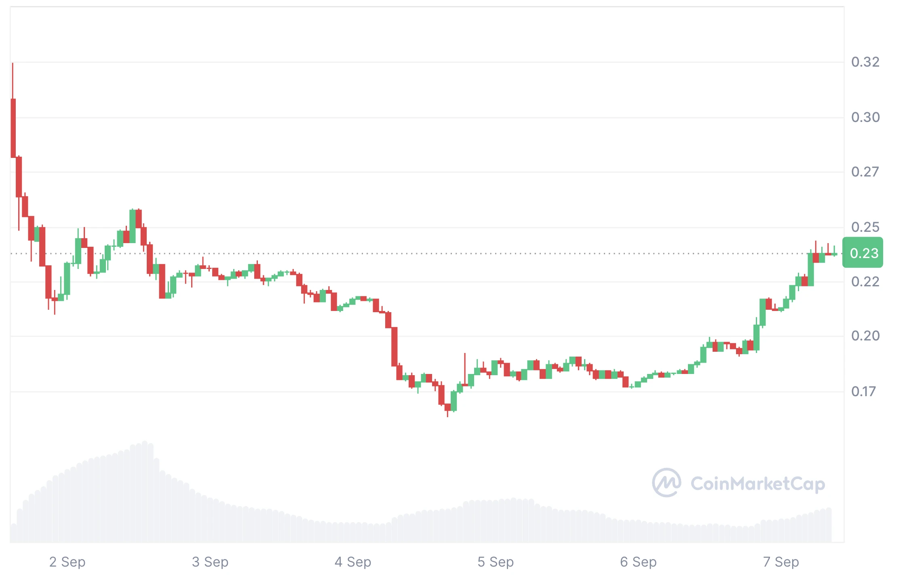Click the 0.25 price axis label
This screenshot has height=588, width=907.
865,227
